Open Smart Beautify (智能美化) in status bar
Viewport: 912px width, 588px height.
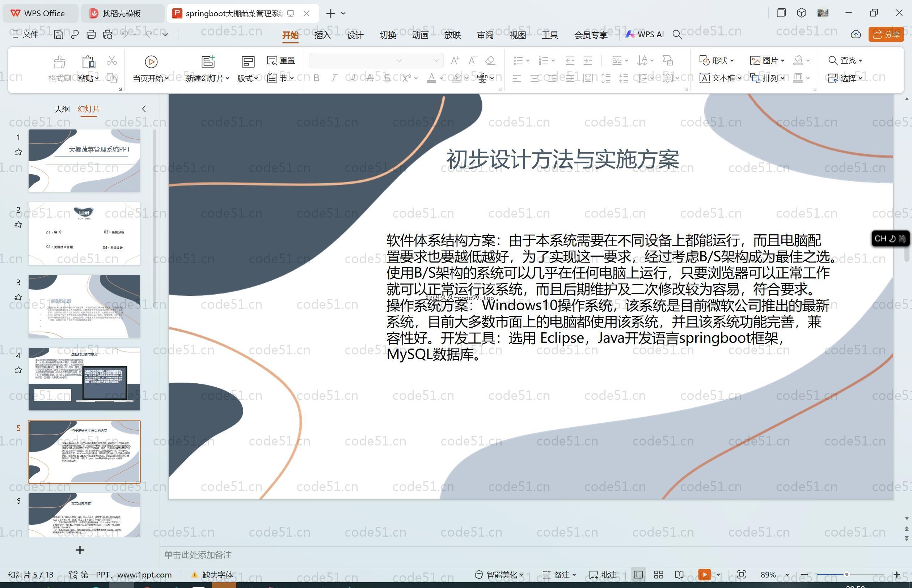500,574
